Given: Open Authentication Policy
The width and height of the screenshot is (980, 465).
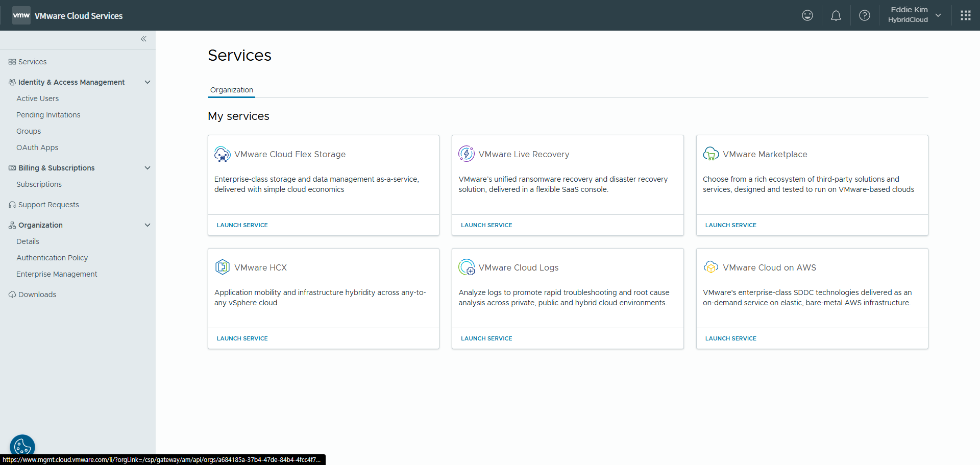Looking at the screenshot, I should [52, 258].
